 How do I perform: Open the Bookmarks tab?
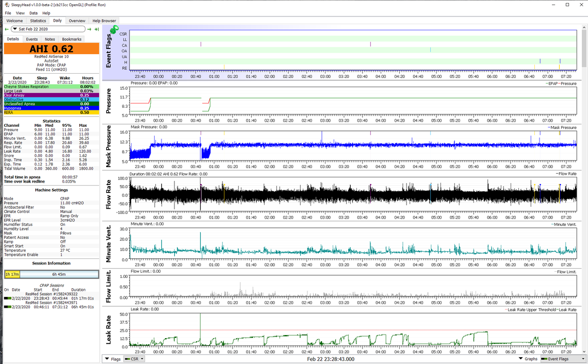click(x=72, y=39)
